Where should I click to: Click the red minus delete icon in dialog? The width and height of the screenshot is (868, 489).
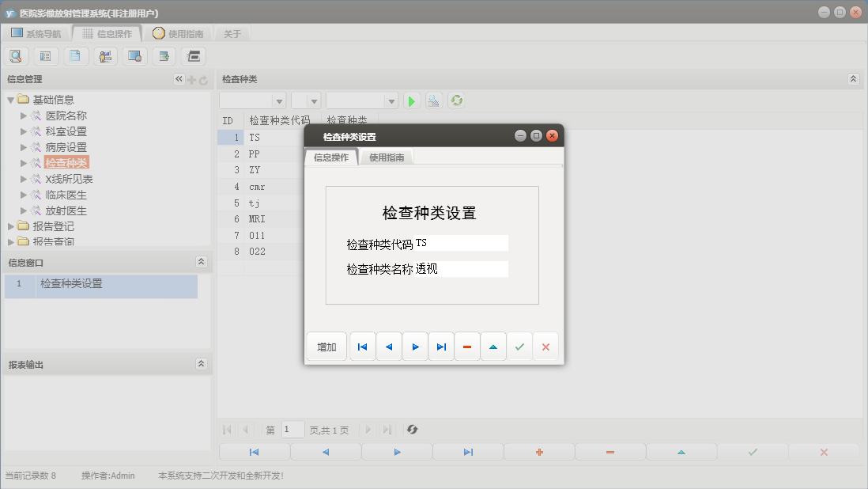point(467,347)
